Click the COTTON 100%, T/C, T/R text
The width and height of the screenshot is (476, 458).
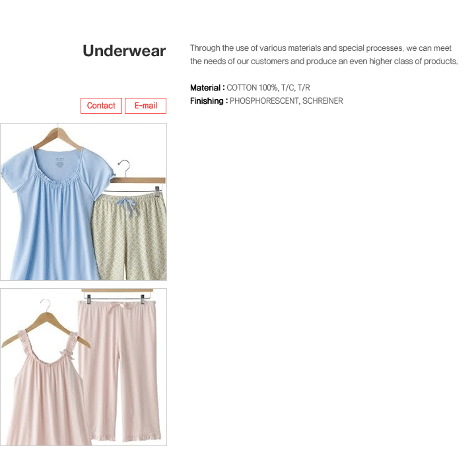[268, 88]
